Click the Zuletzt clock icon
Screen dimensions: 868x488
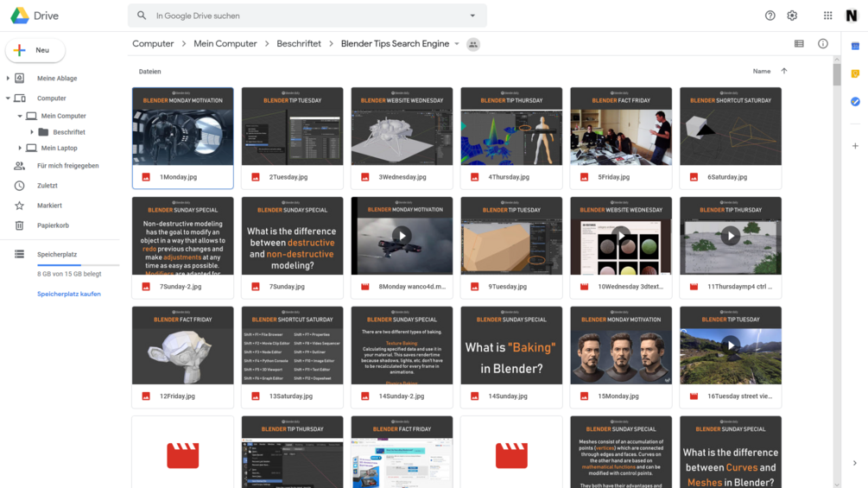19,186
